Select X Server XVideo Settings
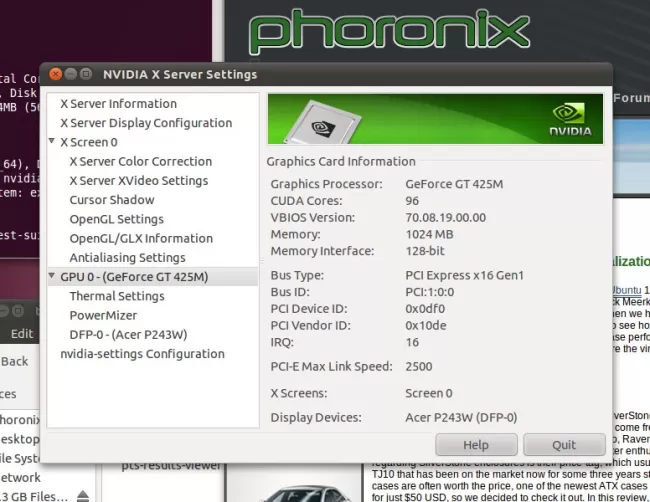Image resolution: width=650 pixels, height=502 pixels. [138, 181]
